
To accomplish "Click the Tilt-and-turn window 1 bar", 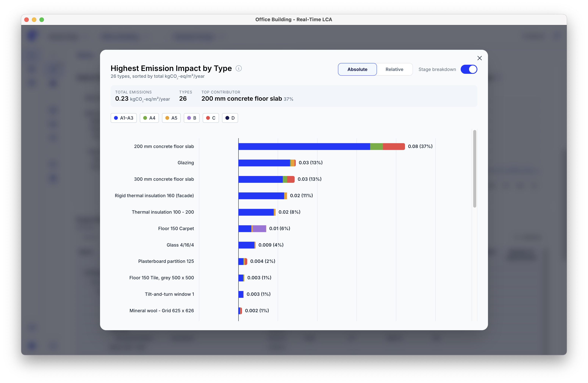I will click(x=241, y=294).
